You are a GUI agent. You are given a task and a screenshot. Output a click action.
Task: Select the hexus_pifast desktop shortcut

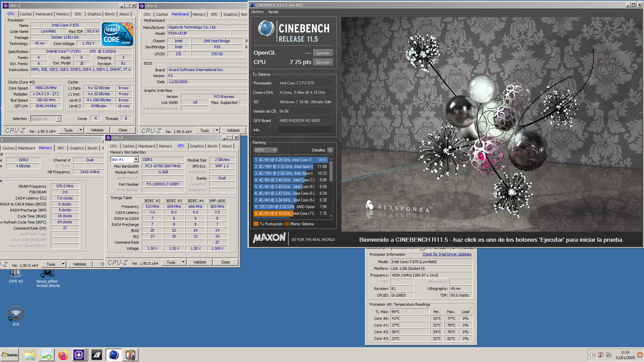tap(48, 278)
